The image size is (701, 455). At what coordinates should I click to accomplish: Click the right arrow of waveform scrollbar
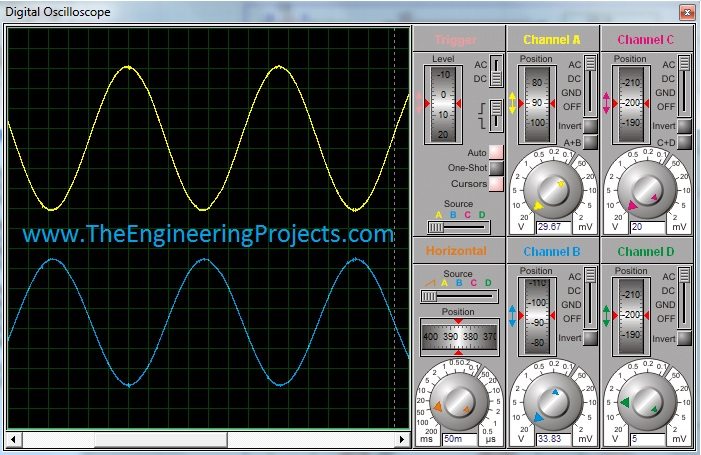[403, 439]
